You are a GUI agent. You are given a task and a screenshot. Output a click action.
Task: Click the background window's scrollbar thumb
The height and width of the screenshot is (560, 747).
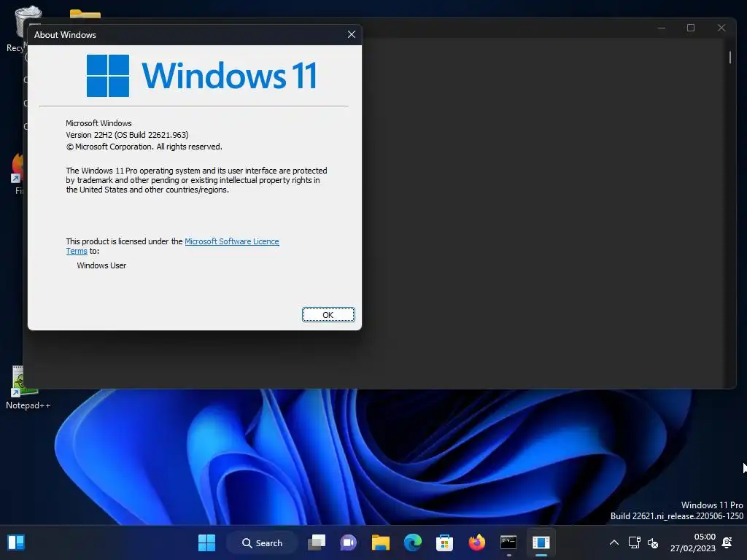[x=729, y=58]
